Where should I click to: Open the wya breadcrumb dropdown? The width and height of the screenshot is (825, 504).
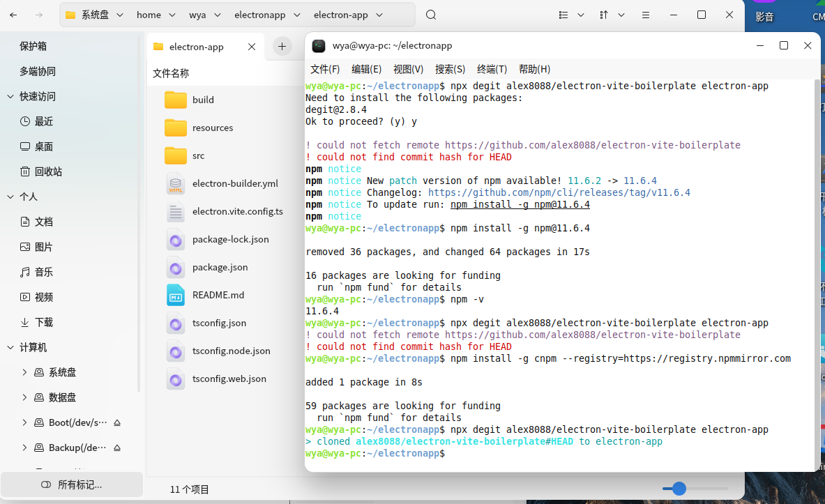(x=218, y=15)
